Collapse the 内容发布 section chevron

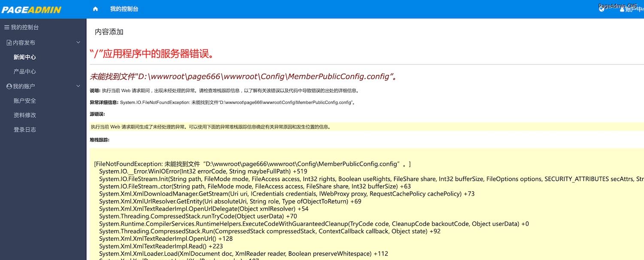pyautogui.click(x=78, y=42)
